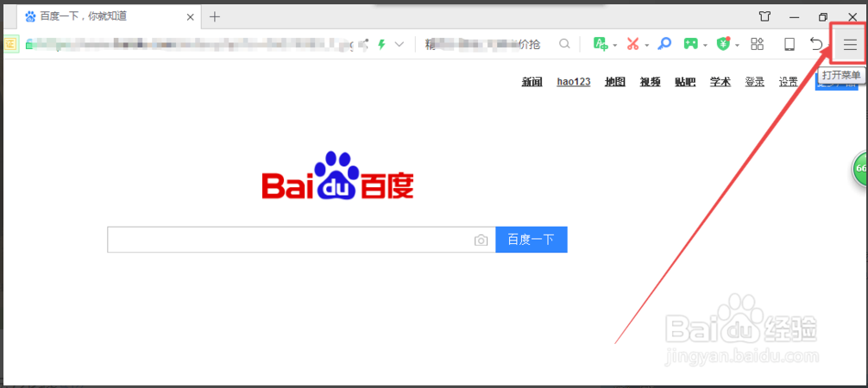Expand the screenshot scissors dropdown arrow
868x388 pixels.
646,46
